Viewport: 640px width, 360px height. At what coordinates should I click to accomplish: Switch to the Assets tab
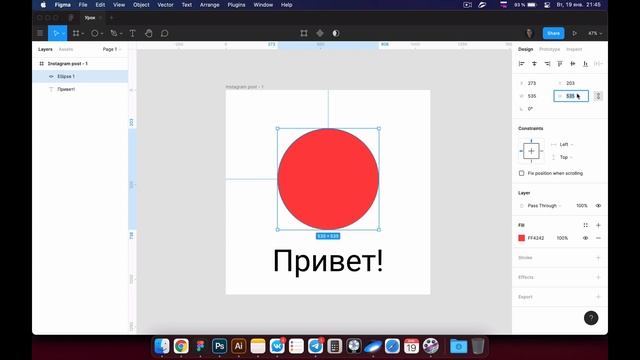(66, 49)
